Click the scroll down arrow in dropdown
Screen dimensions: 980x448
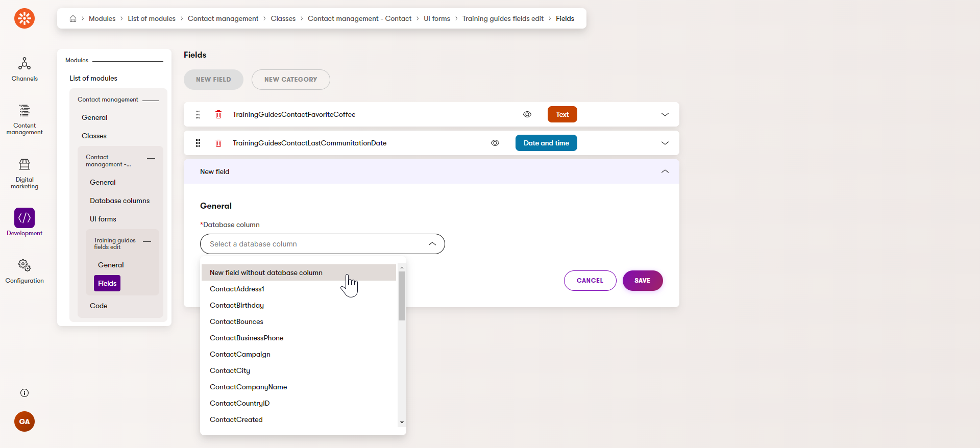(x=402, y=422)
